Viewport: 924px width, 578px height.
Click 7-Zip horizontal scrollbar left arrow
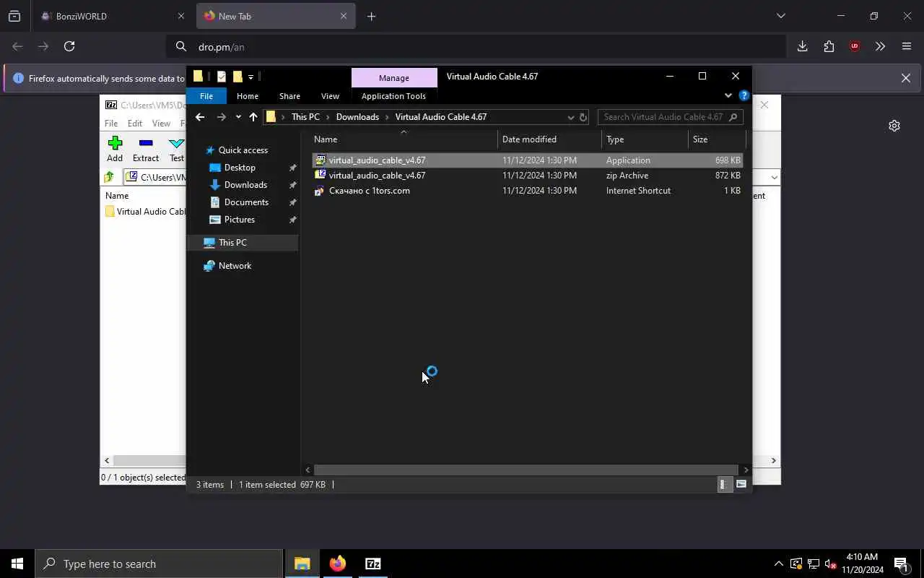click(107, 460)
